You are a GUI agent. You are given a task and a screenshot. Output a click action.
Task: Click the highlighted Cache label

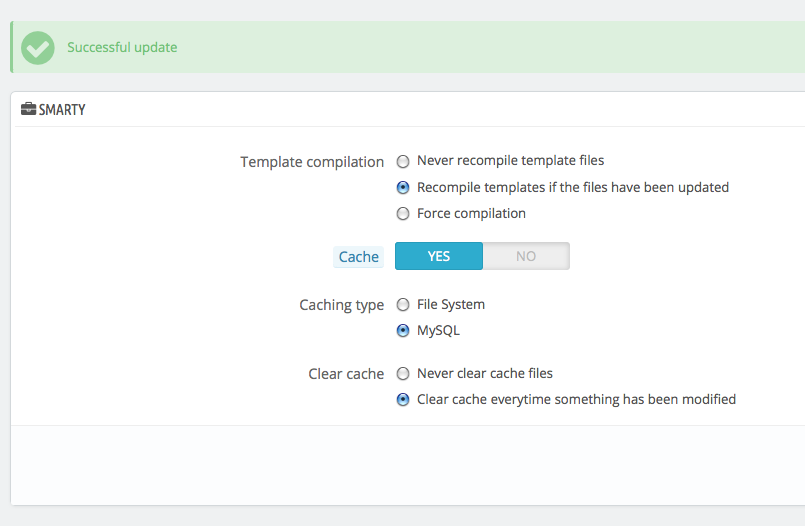click(358, 257)
